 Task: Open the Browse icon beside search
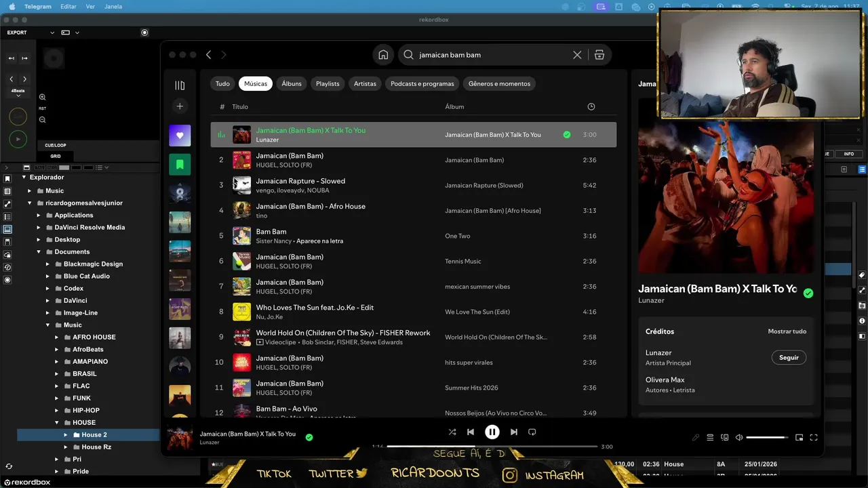tap(599, 55)
